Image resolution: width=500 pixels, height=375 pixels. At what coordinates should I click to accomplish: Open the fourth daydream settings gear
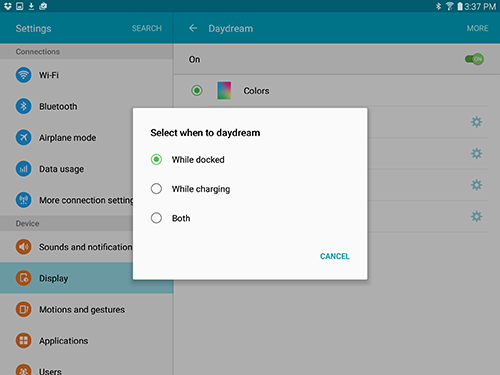pyautogui.click(x=476, y=216)
